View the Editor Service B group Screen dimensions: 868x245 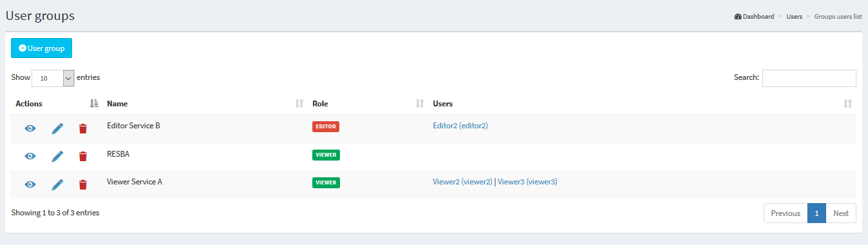[30, 129]
